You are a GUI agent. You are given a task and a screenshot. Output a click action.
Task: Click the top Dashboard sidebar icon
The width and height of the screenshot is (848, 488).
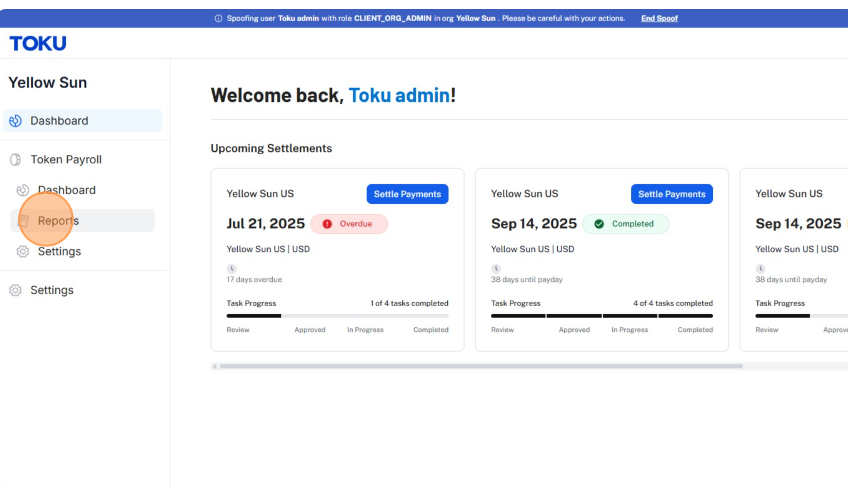(x=16, y=121)
